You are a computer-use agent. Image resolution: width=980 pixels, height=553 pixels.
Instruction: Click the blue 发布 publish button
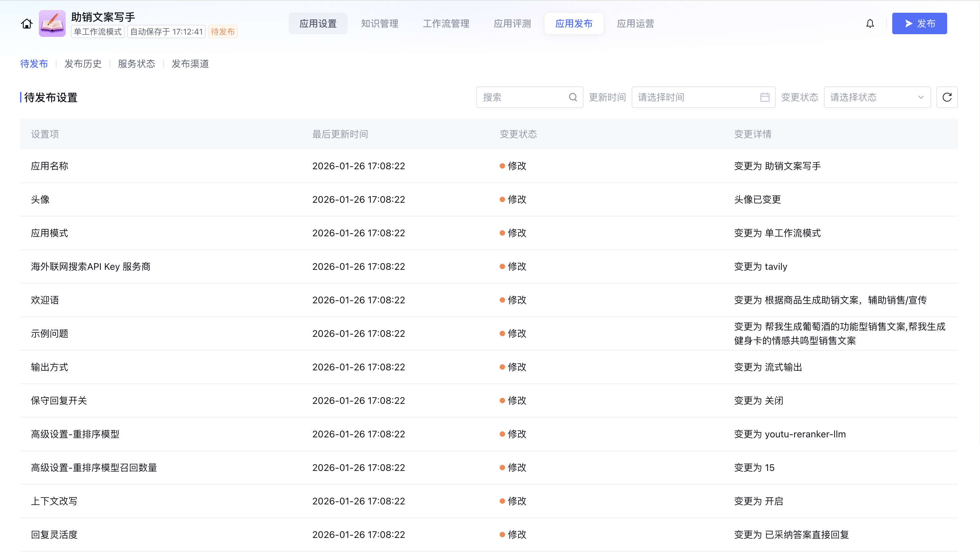[919, 23]
